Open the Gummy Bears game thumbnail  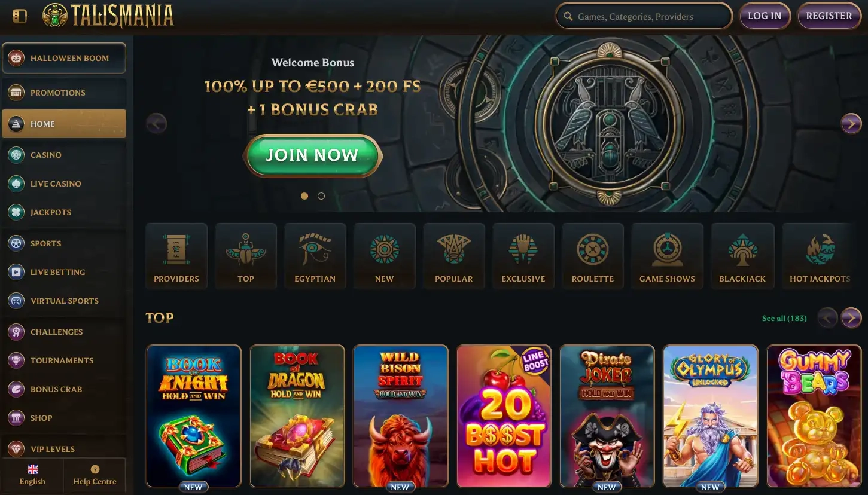coord(814,416)
